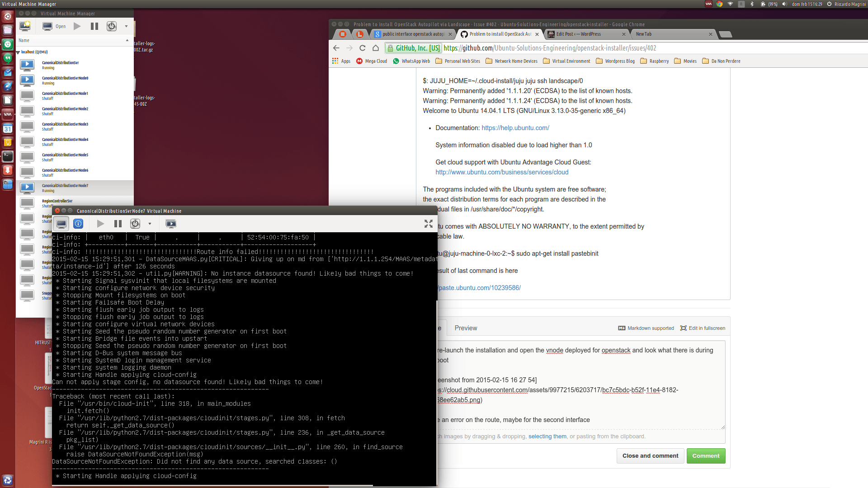Open a new tab with the Chrome new-tab button
This screenshot has height=488, width=868.
(726, 34)
